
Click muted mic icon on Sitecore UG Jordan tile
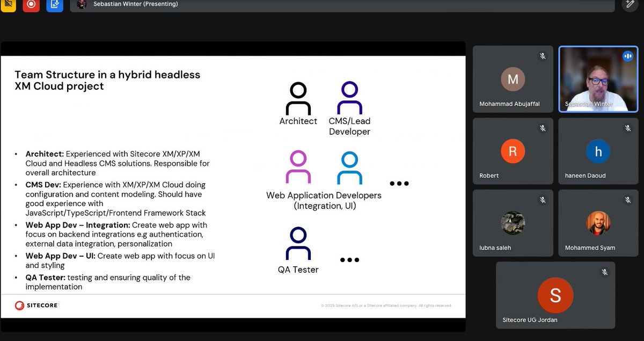click(605, 272)
